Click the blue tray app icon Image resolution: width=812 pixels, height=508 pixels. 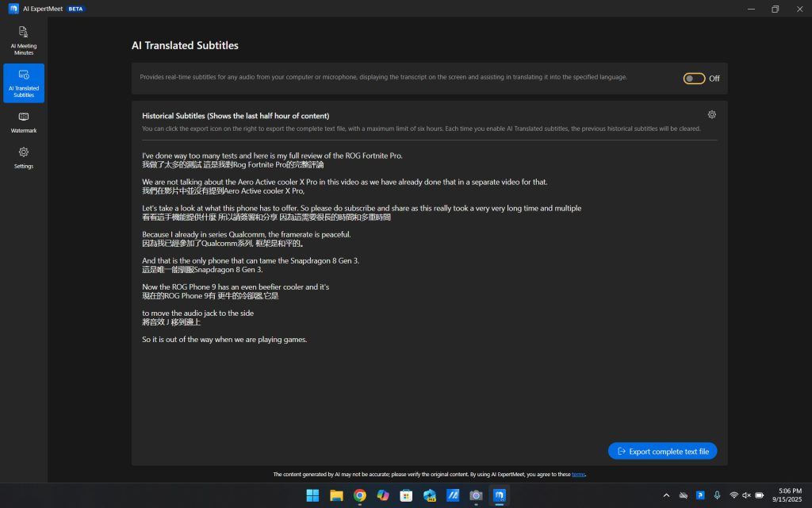pyautogui.click(x=700, y=495)
